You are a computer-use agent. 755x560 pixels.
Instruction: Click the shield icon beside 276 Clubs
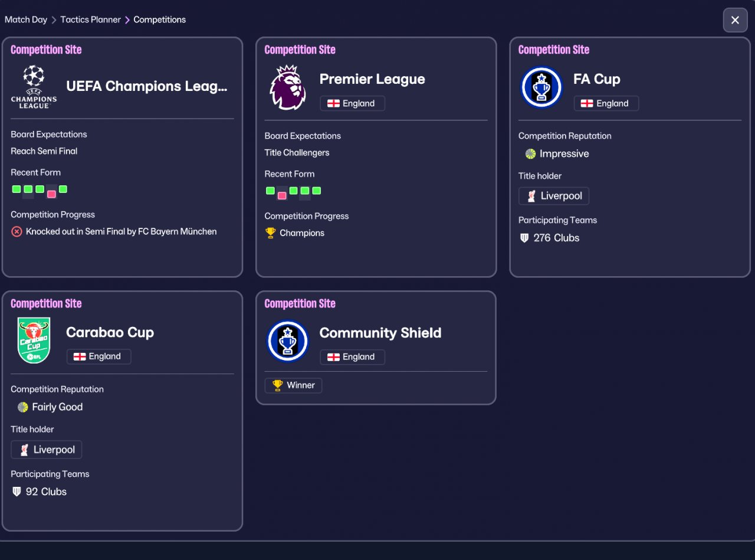tap(524, 238)
